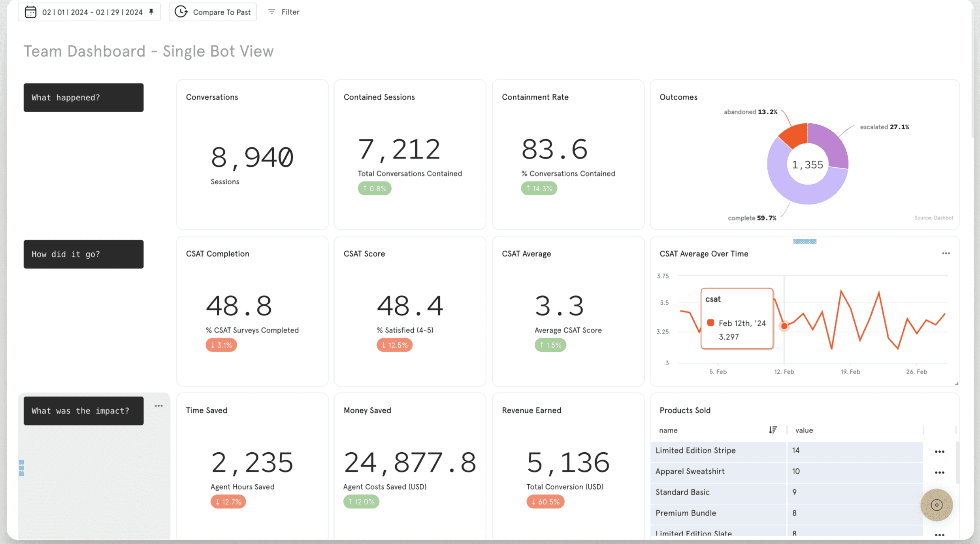The height and width of the screenshot is (544, 980).
Task: Click the abandoned orange donut segment
Action: (x=795, y=136)
